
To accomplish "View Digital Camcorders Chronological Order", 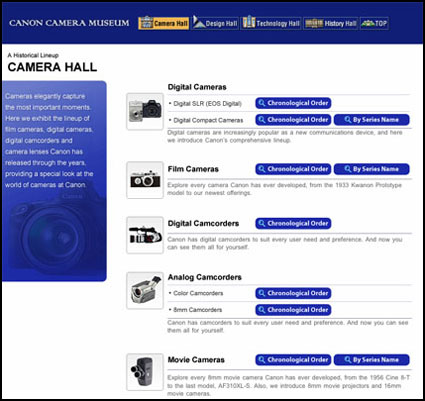I will tap(293, 223).
